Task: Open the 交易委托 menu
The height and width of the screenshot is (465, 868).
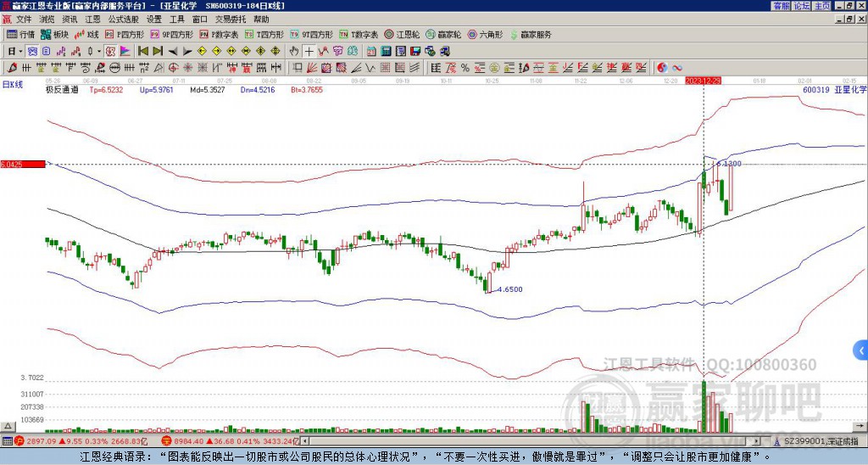Action: pos(231,20)
